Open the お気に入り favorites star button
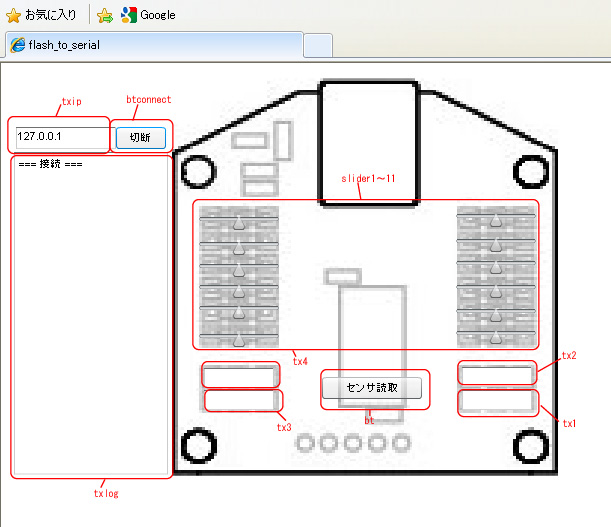The width and height of the screenshot is (611, 527). point(41,15)
